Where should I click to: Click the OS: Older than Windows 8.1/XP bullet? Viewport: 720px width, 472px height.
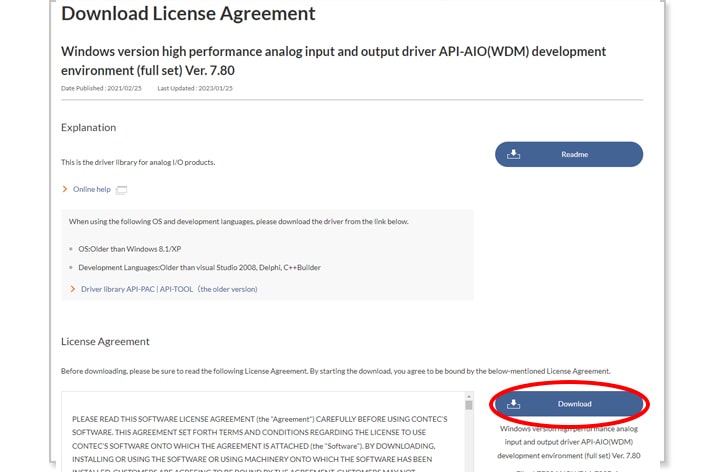135,247
